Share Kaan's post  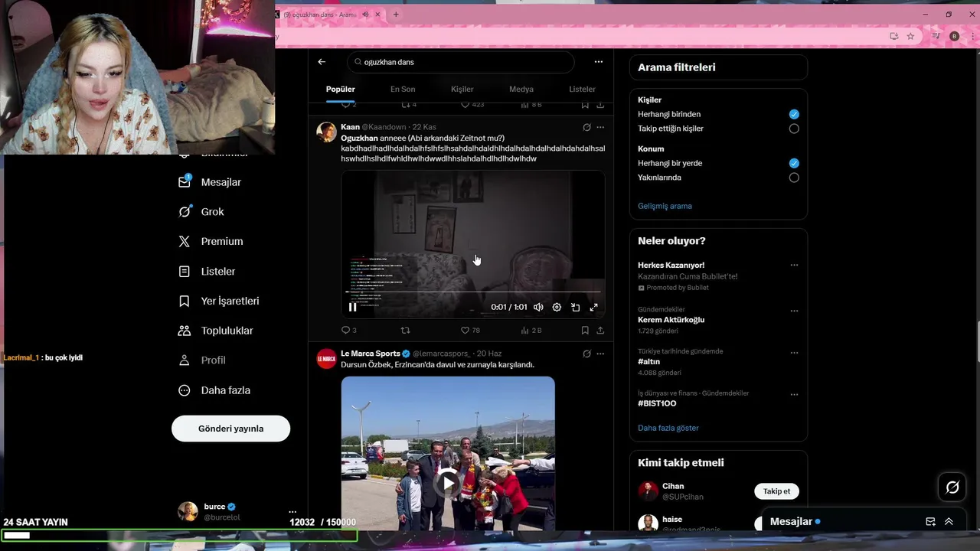[x=600, y=331]
